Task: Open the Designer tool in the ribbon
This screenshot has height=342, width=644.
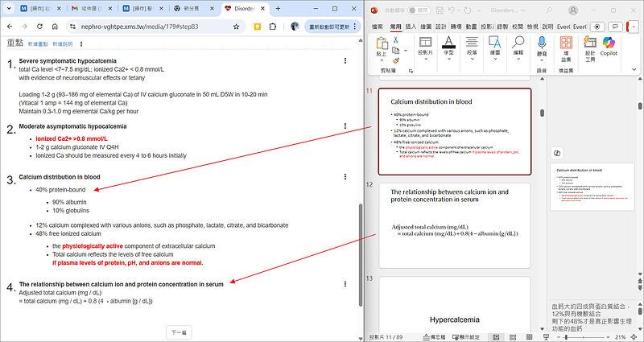Action: coord(590,47)
